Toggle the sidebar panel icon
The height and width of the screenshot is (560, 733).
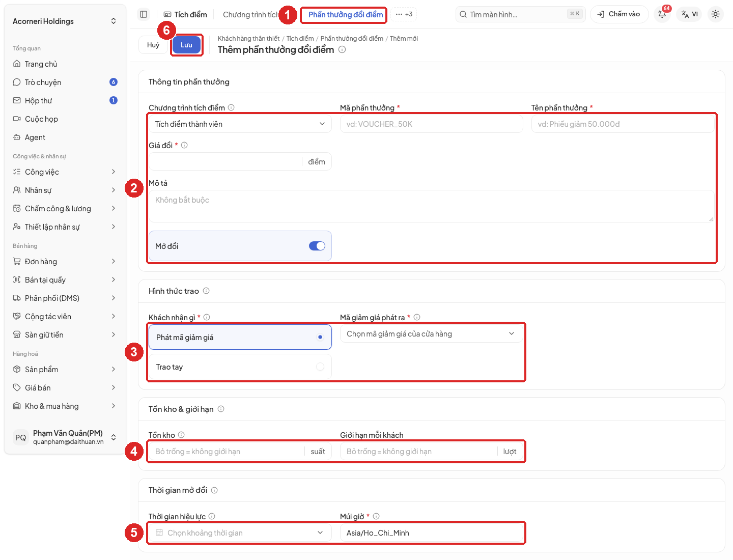coord(144,14)
